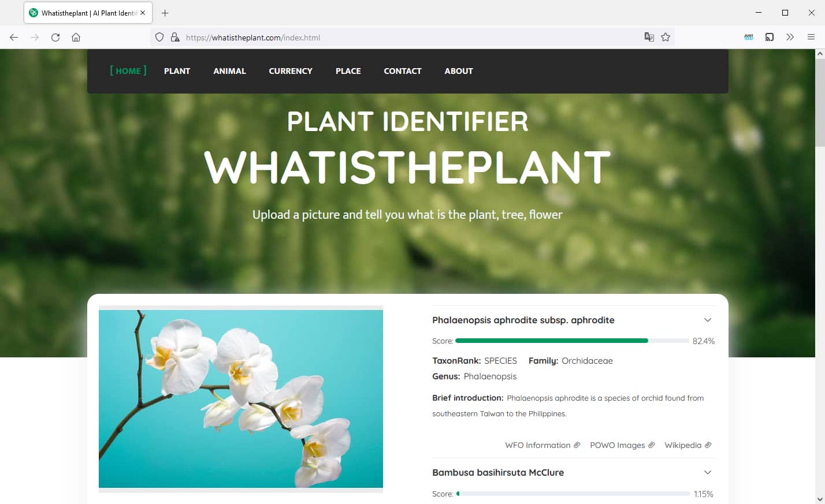The image size is (825, 504).
Task: Bookmark this page with the star
Action: tap(666, 38)
